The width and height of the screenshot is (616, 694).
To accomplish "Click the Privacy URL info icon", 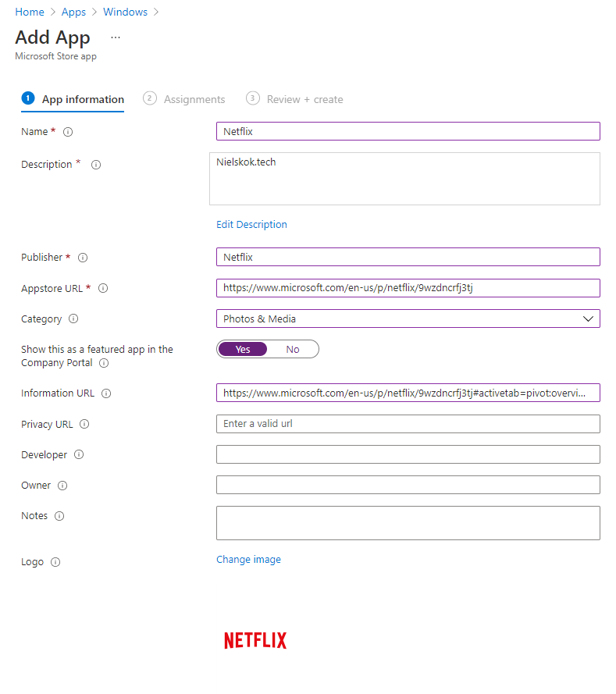I will (84, 424).
